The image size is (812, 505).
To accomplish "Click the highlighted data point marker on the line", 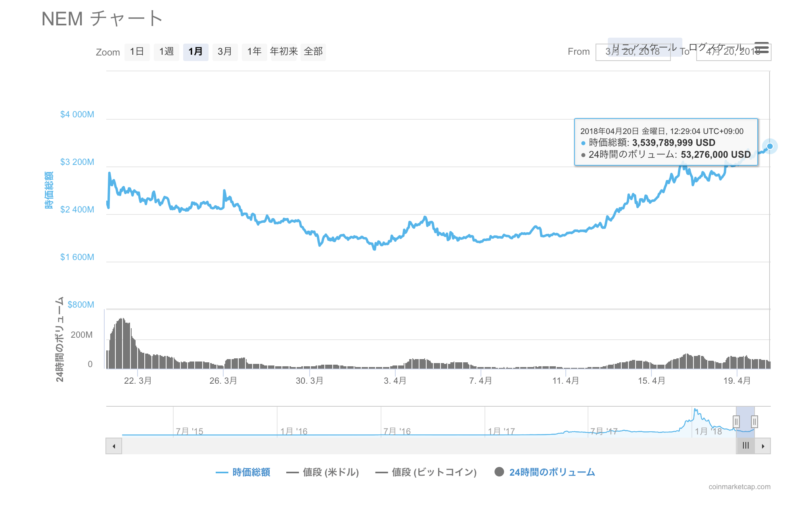I will (770, 146).
